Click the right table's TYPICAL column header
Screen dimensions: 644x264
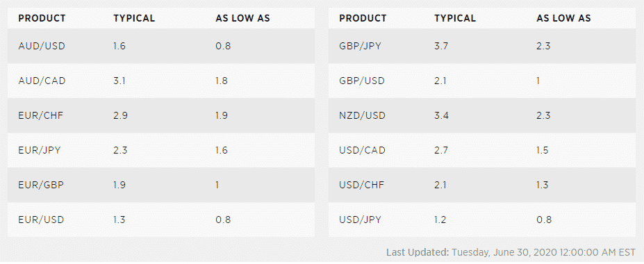click(455, 19)
